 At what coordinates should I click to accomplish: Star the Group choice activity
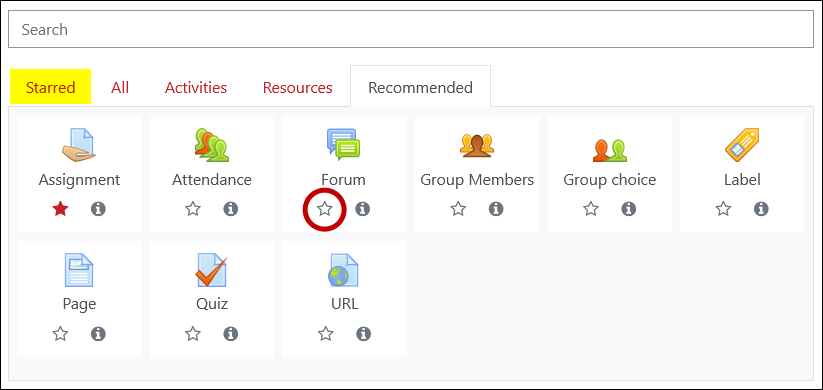[x=591, y=209]
